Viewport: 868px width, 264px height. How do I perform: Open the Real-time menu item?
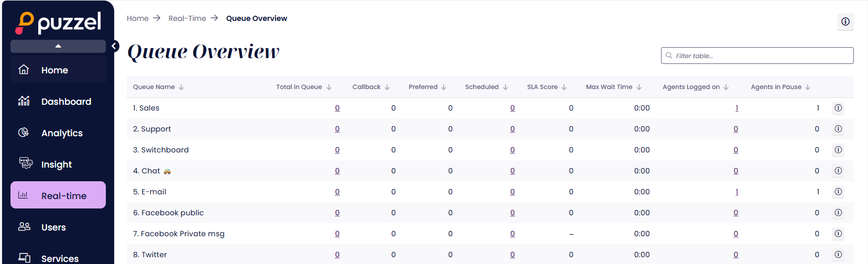58,195
